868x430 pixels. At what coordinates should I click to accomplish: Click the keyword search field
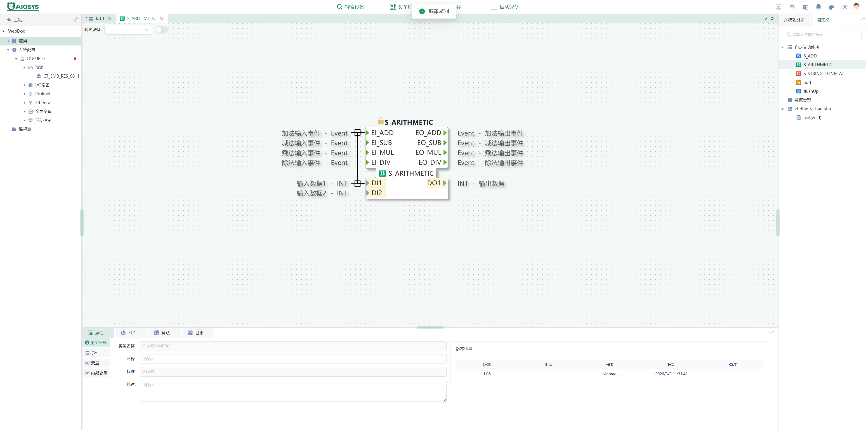822,34
